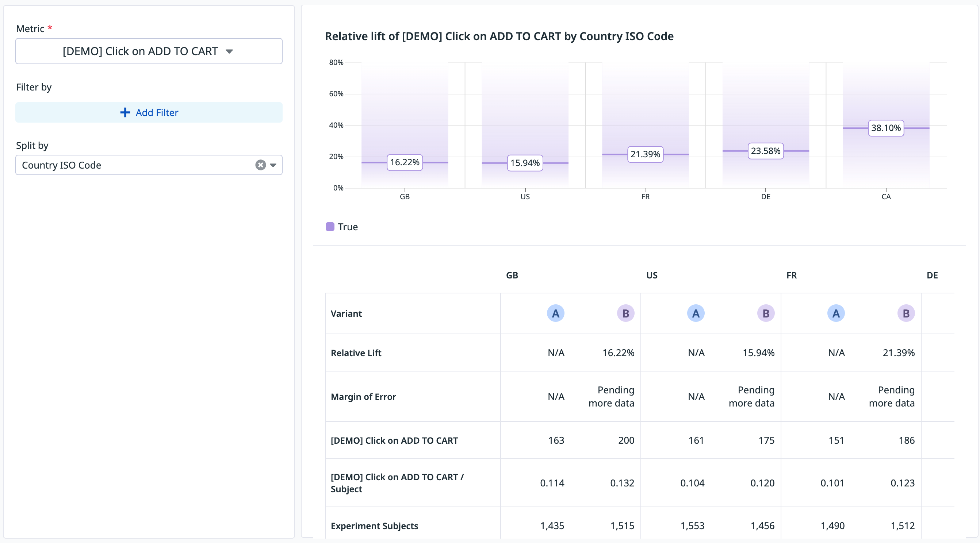Click the 38.10% label for CA
The width and height of the screenshot is (980, 543).
click(886, 128)
